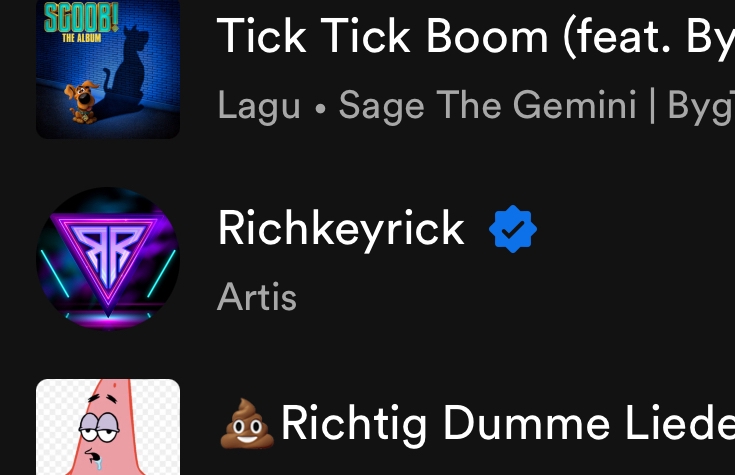Image resolution: width=735 pixels, height=475 pixels.
Task: Click the word Boom in the song title
Action: [487, 37]
